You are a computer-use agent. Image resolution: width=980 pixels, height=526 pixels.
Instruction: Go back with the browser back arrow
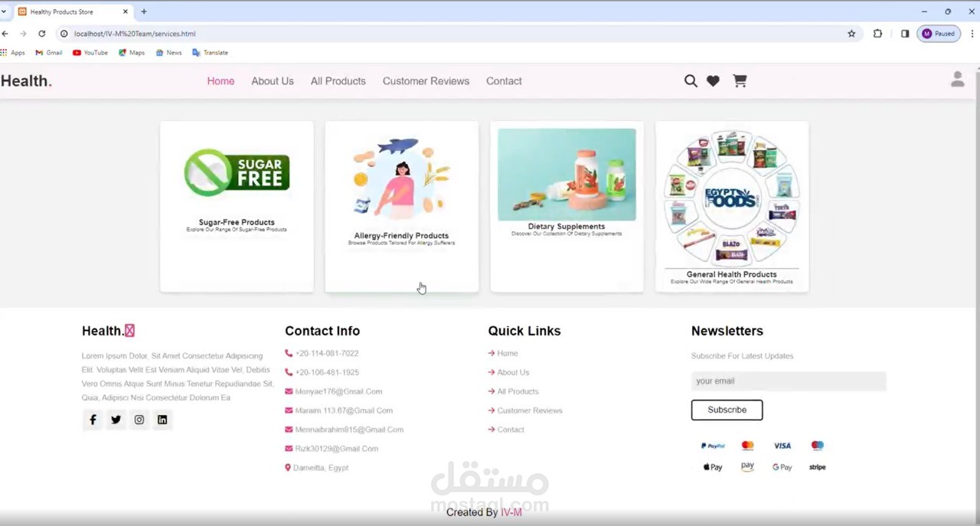5,34
